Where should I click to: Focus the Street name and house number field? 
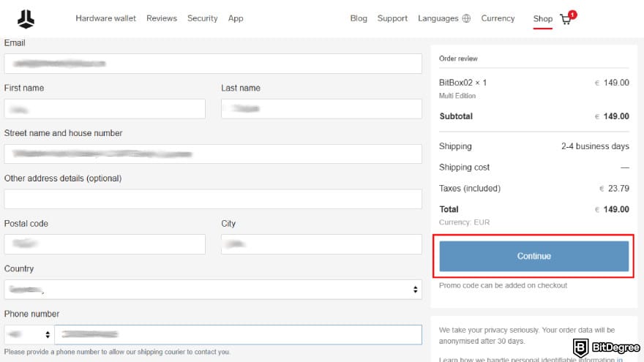[x=213, y=154]
